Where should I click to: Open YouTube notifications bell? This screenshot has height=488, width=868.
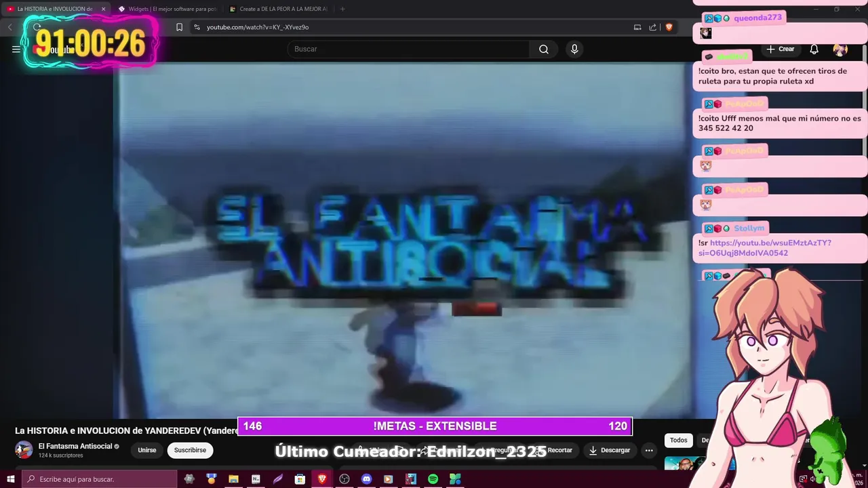[814, 49]
